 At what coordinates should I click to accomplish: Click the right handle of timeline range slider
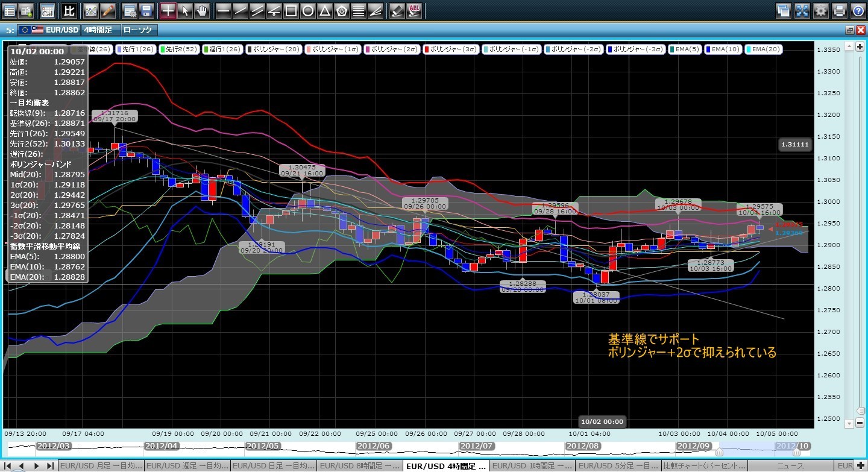(x=796, y=452)
